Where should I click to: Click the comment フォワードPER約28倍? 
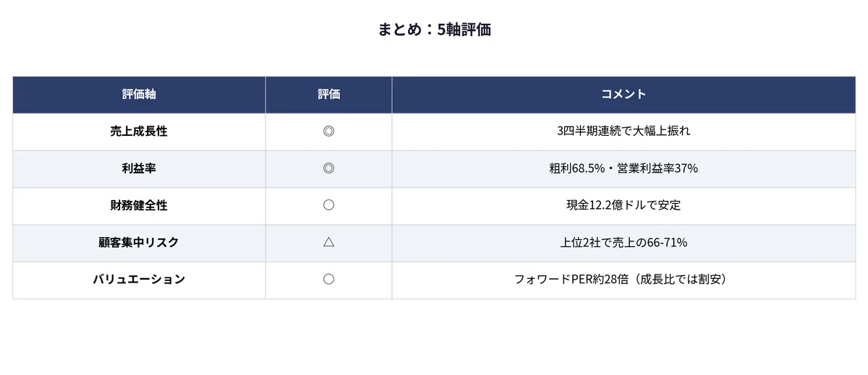pyautogui.click(x=570, y=279)
